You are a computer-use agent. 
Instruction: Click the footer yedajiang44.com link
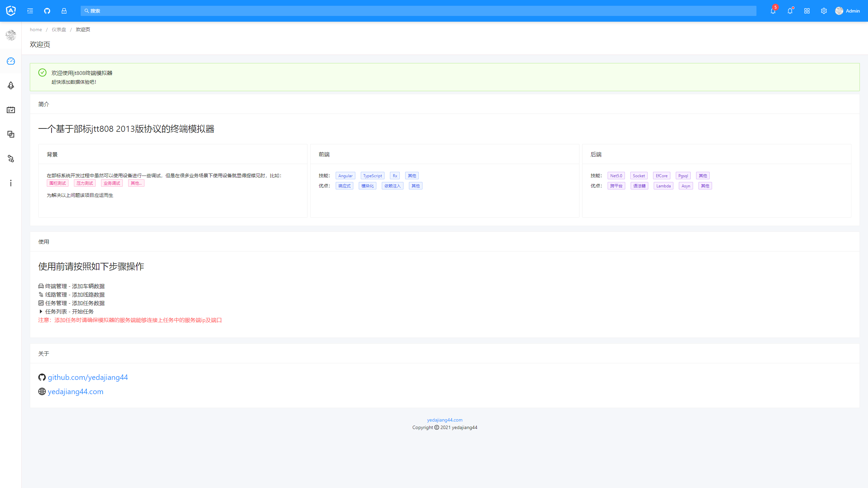pyautogui.click(x=445, y=420)
